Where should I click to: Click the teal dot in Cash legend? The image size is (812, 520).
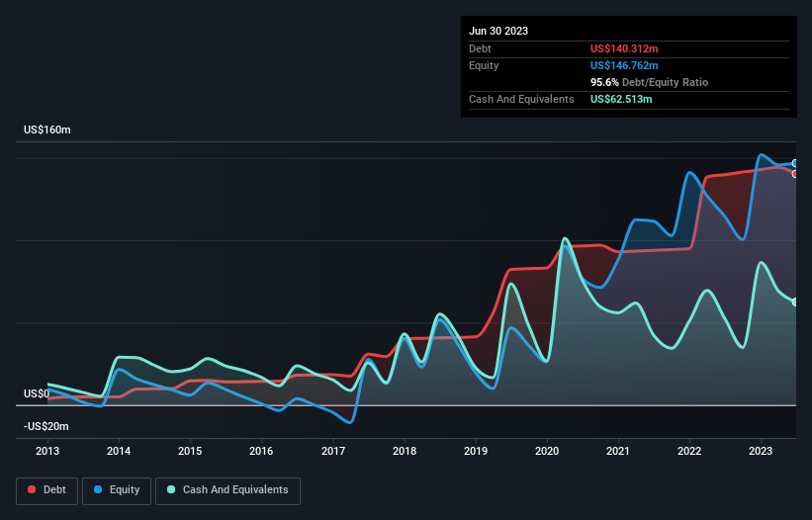(x=172, y=489)
